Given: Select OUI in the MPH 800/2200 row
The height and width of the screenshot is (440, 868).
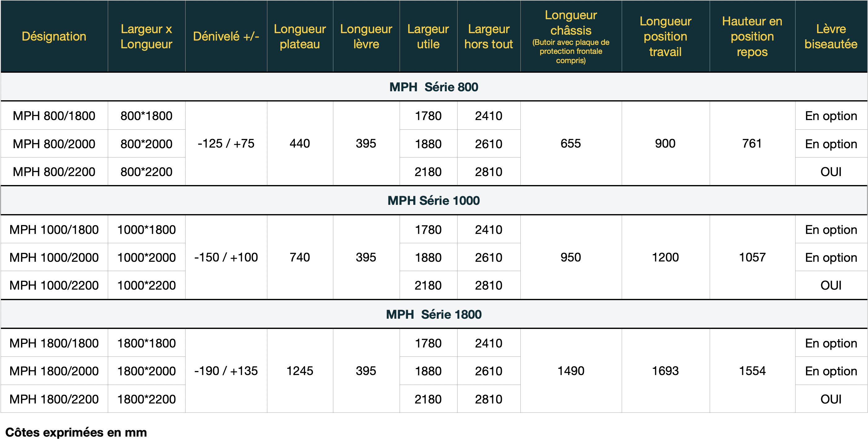Looking at the screenshot, I should (x=831, y=172).
